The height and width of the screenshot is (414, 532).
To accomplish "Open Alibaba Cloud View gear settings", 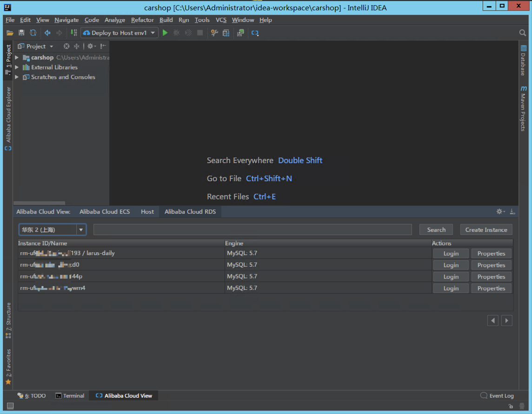I will [500, 211].
